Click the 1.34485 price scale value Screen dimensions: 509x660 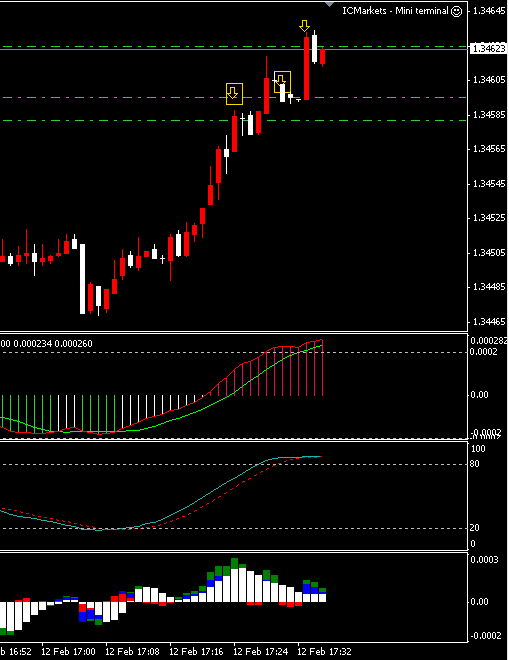point(489,287)
